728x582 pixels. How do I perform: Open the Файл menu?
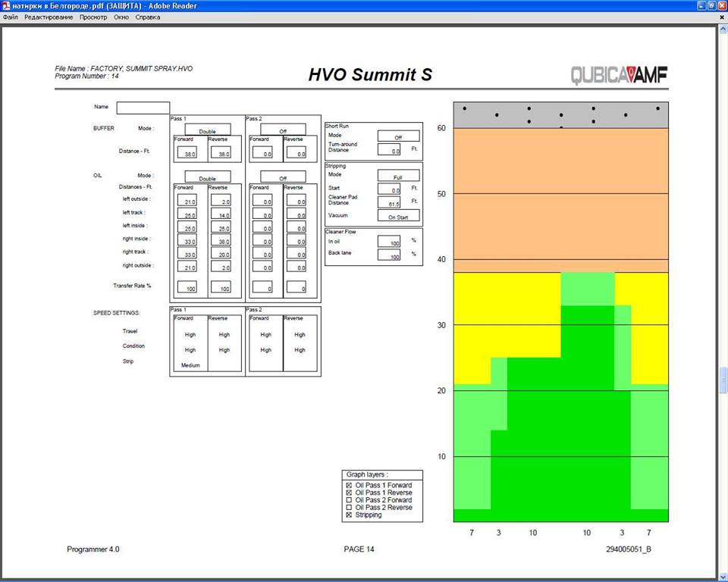point(10,17)
